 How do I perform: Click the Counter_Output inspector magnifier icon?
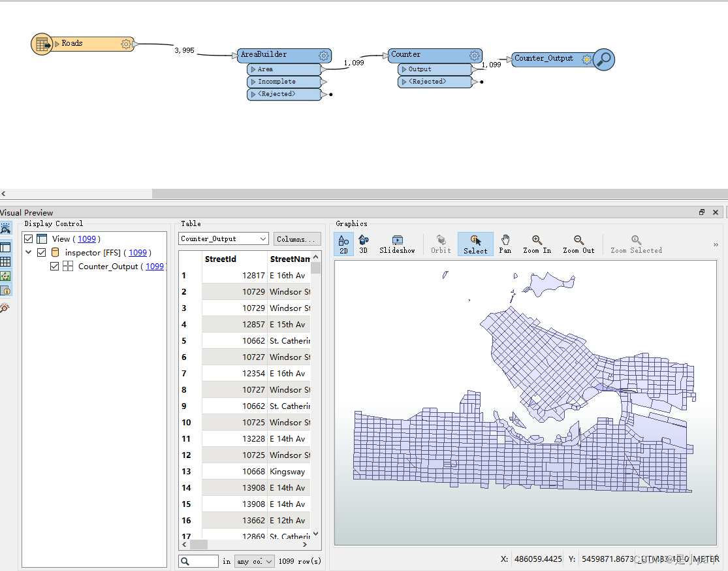603,59
